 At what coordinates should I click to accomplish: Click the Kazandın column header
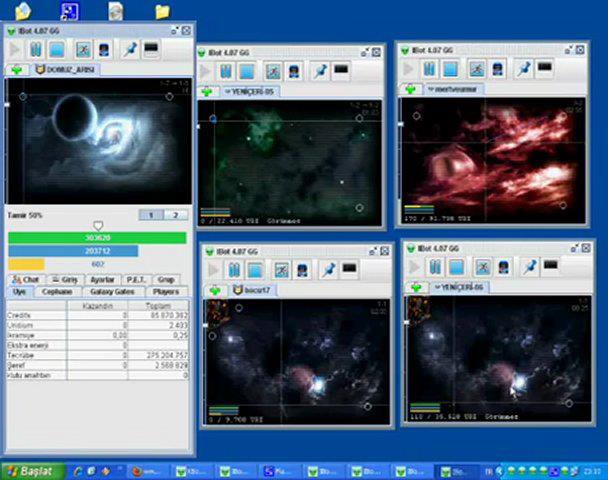(x=97, y=306)
